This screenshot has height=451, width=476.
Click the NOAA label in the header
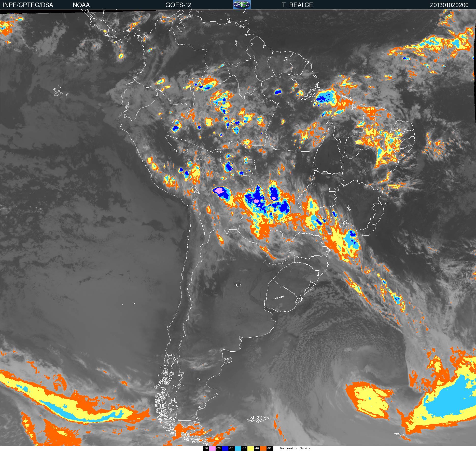[81, 5]
